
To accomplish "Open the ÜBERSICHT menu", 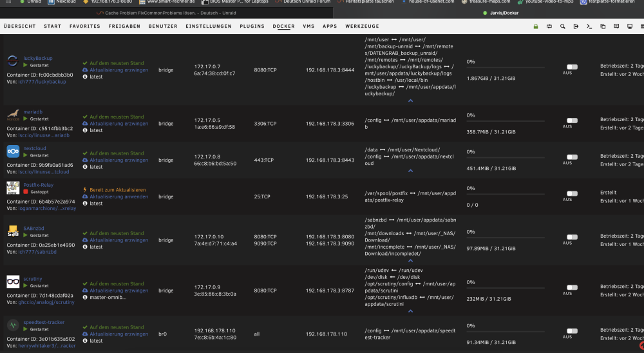I will click(20, 26).
